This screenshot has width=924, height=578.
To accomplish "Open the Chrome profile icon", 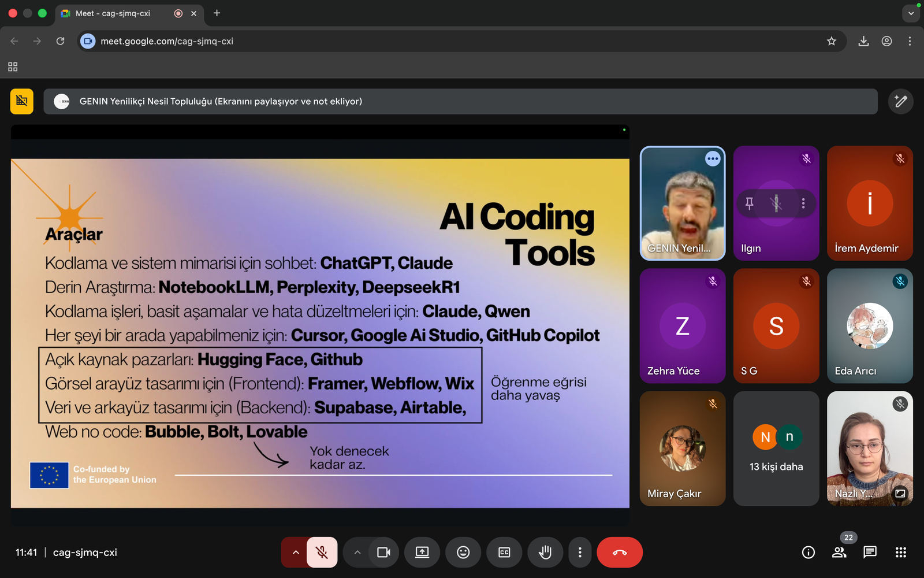I will pos(886,41).
